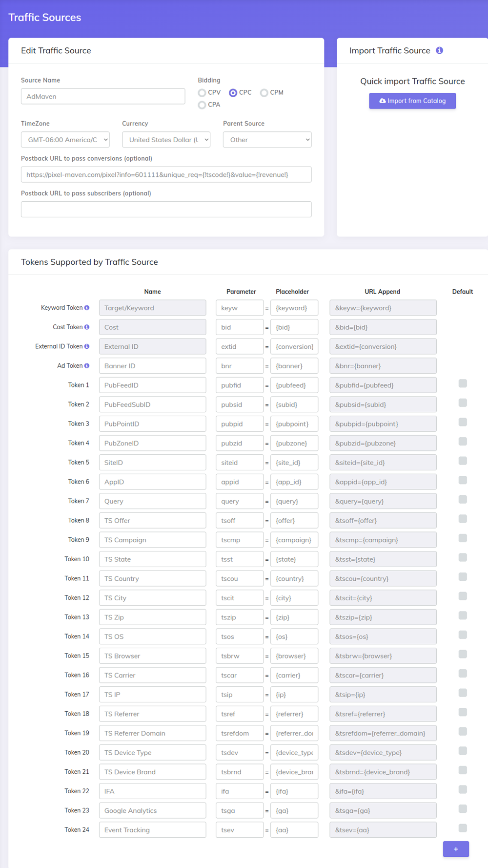
Task: Click Token 16 parameter field tscar
Action: click(240, 675)
